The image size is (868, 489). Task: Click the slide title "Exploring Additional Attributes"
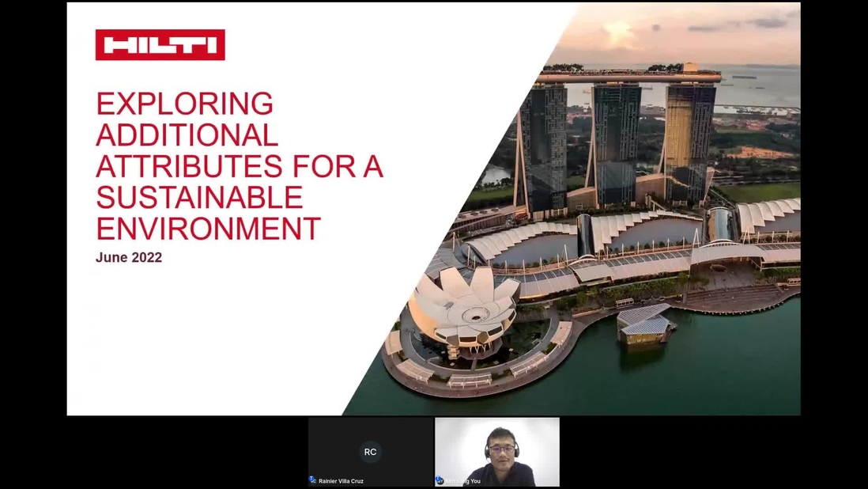[240, 165]
